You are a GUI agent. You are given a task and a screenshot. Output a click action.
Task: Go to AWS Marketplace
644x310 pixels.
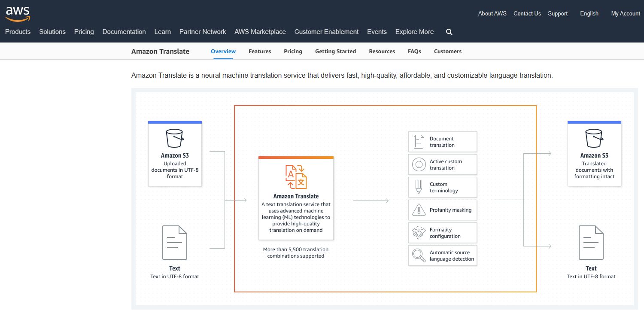tap(260, 32)
